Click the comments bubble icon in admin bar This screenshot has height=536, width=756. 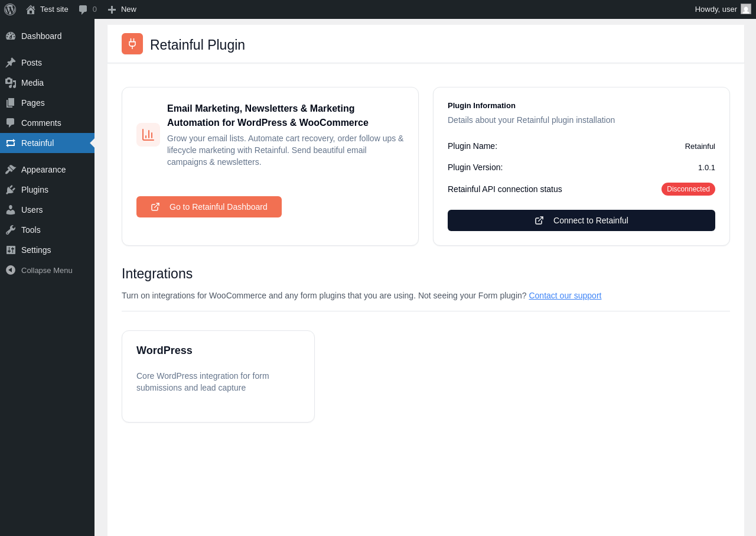83,9
